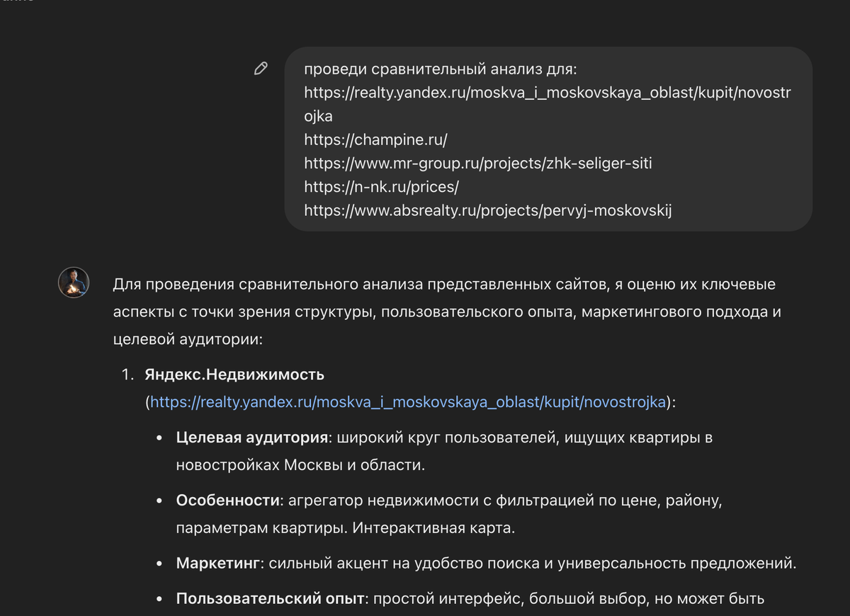
Task: Click the 'Пользовательский опыт' bullet label
Action: [271, 598]
